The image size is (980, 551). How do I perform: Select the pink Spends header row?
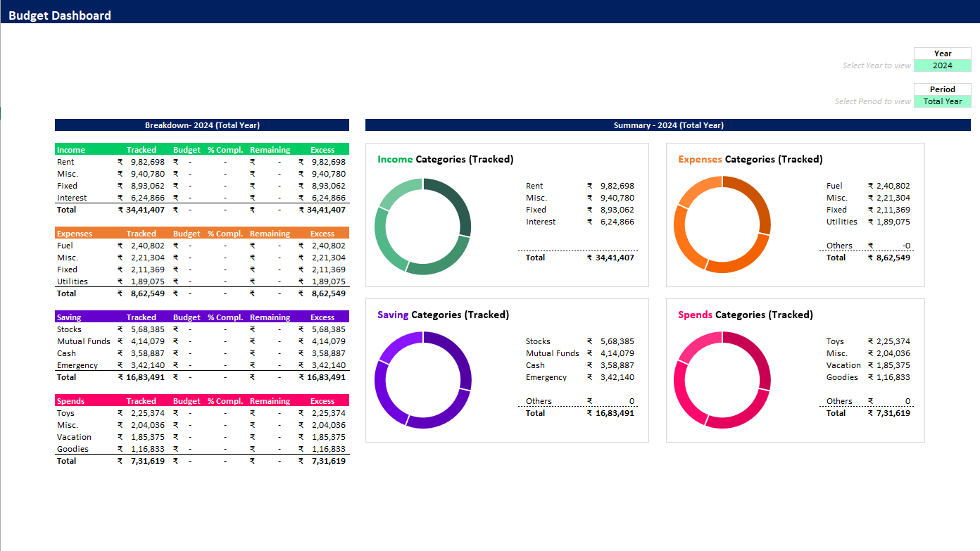point(202,400)
